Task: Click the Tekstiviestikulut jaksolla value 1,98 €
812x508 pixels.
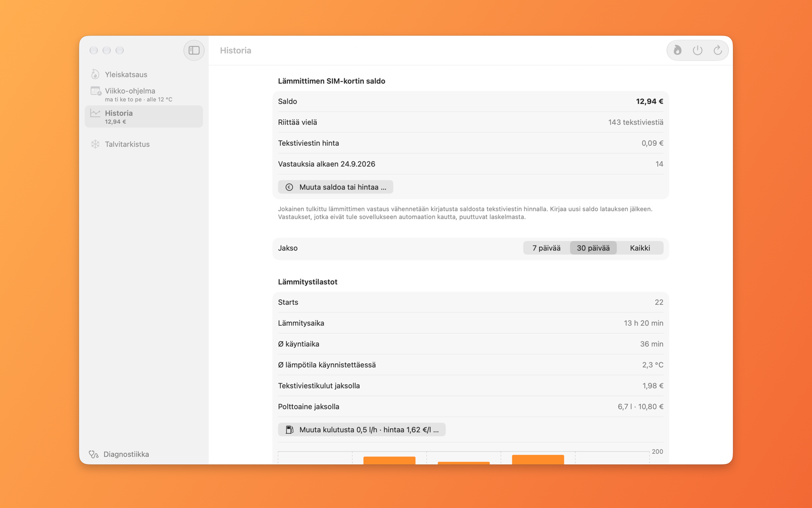Action: click(653, 386)
